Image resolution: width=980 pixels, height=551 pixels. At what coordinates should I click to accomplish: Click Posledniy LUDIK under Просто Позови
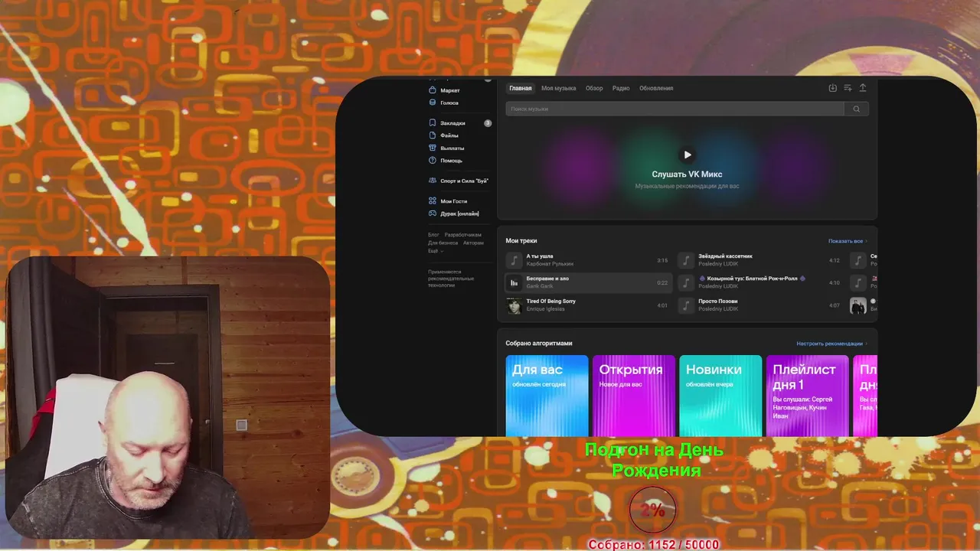(x=718, y=309)
